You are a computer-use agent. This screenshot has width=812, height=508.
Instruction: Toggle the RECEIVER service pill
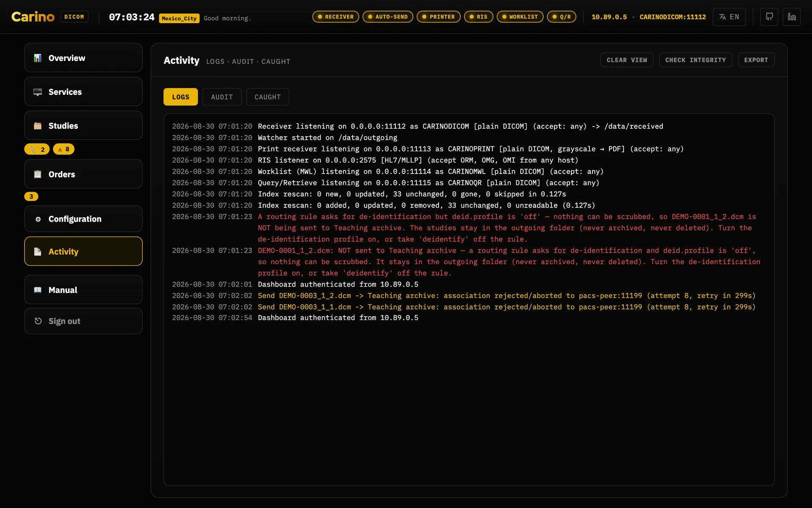(x=336, y=17)
